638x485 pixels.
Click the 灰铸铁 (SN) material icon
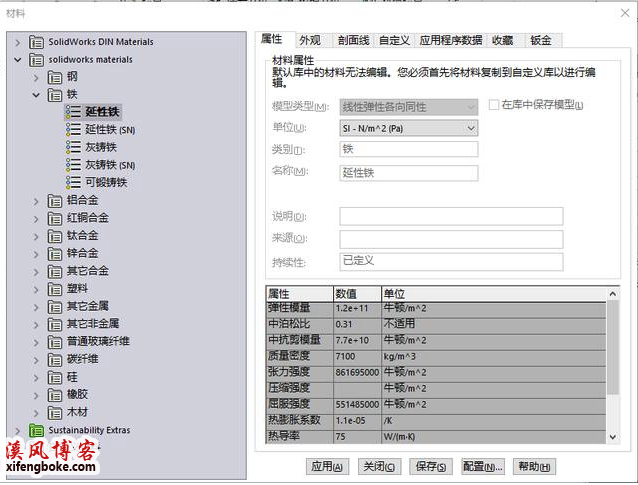pyautogui.click(x=73, y=165)
